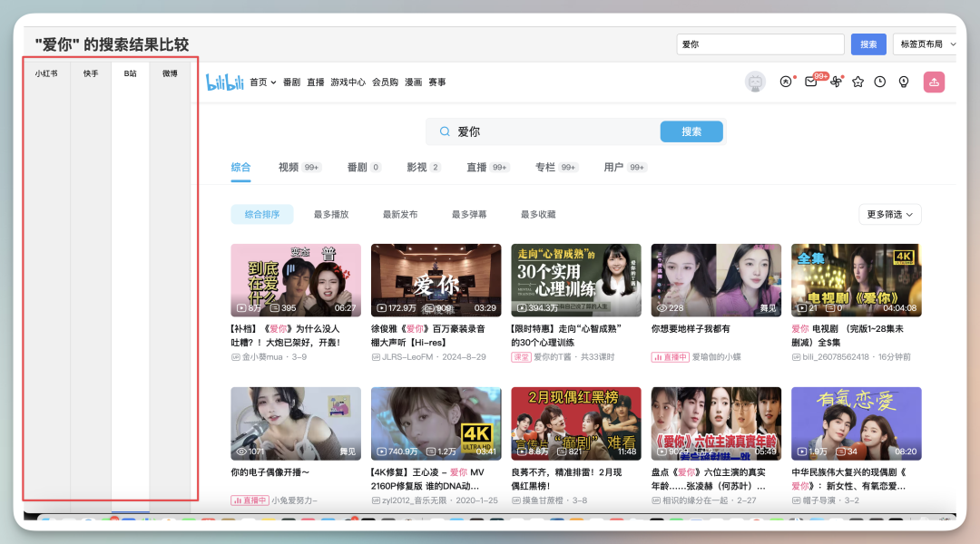Open 游戏中心 in the navigation bar
Image resolution: width=980 pixels, height=544 pixels.
(x=348, y=83)
